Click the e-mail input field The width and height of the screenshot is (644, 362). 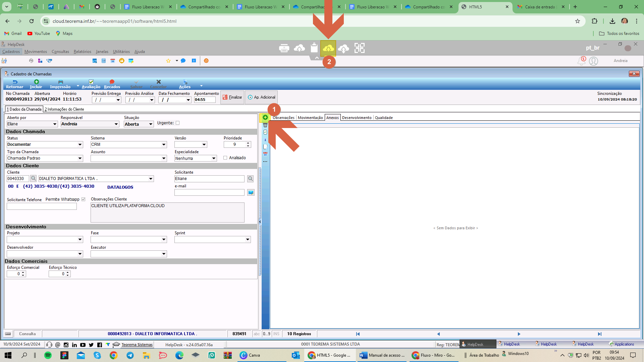[209, 192]
